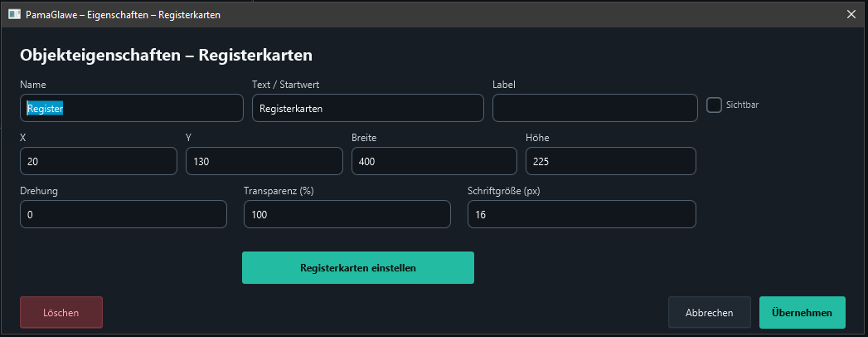Screen dimensions: 868x337
Task: Click the Breite value field
Action: point(434,161)
